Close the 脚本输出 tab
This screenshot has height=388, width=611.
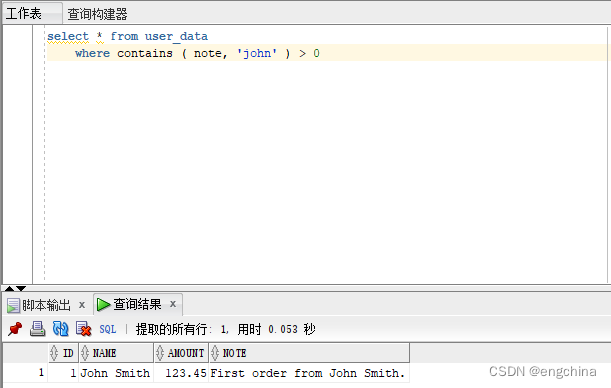[82, 305]
